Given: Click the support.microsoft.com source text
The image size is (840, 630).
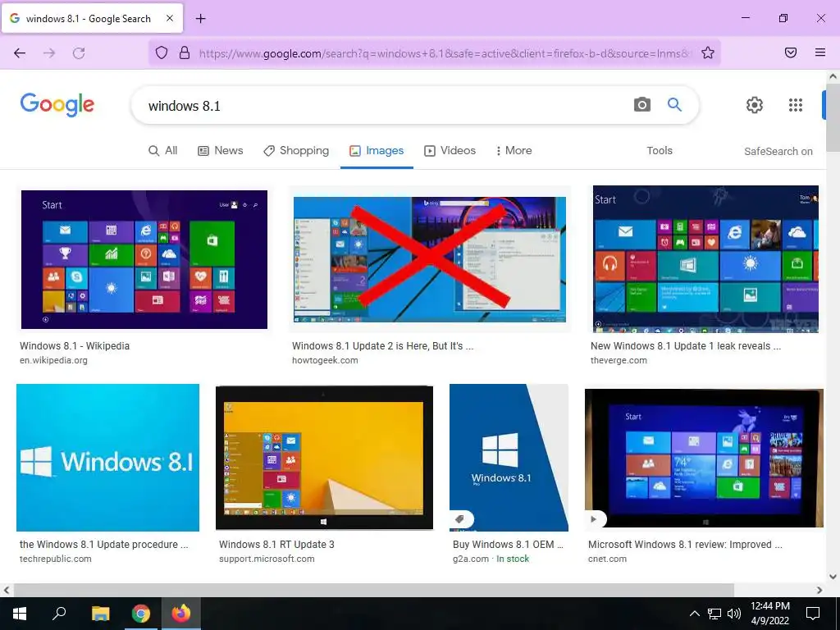Looking at the screenshot, I should coord(267,559).
